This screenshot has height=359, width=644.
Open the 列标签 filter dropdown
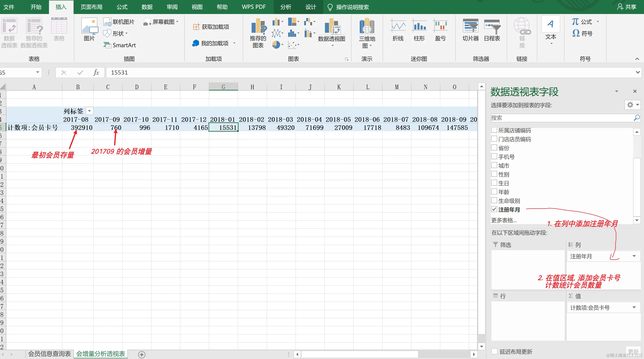[89, 111]
